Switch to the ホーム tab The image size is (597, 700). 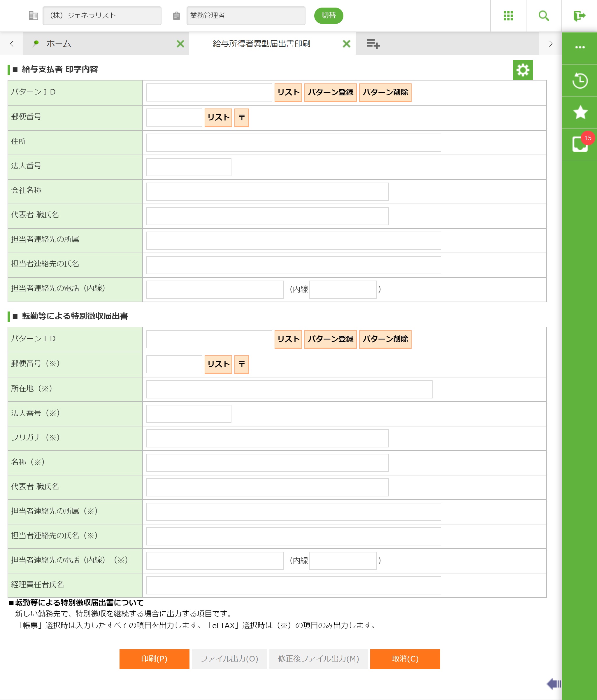click(x=59, y=43)
